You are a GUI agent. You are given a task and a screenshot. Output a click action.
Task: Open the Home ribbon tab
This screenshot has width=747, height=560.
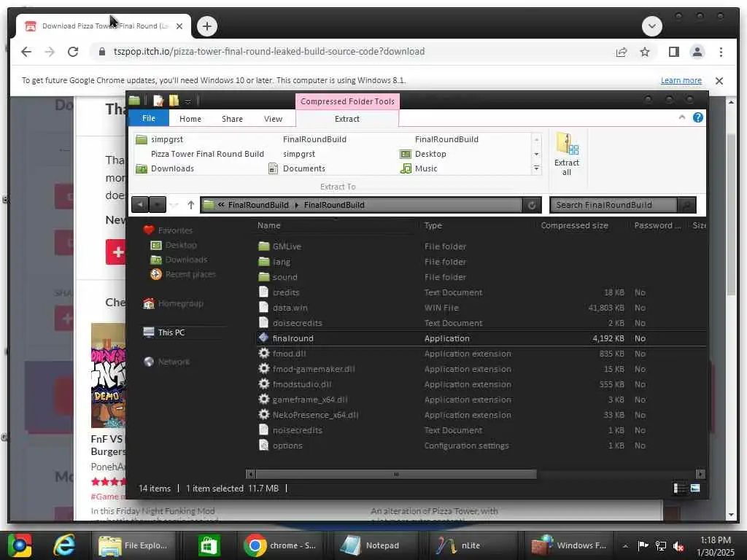[190, 119]
